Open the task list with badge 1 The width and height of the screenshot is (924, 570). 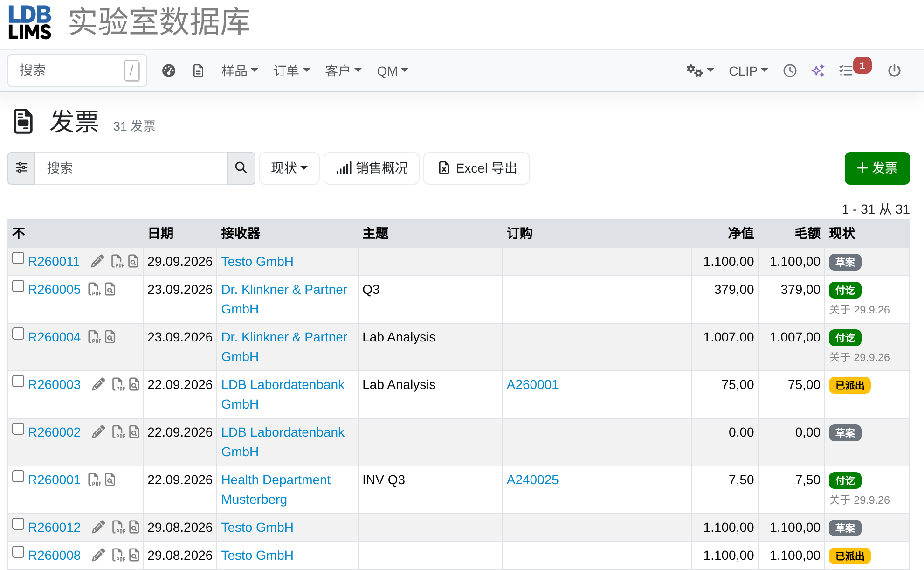pos(854,69)
